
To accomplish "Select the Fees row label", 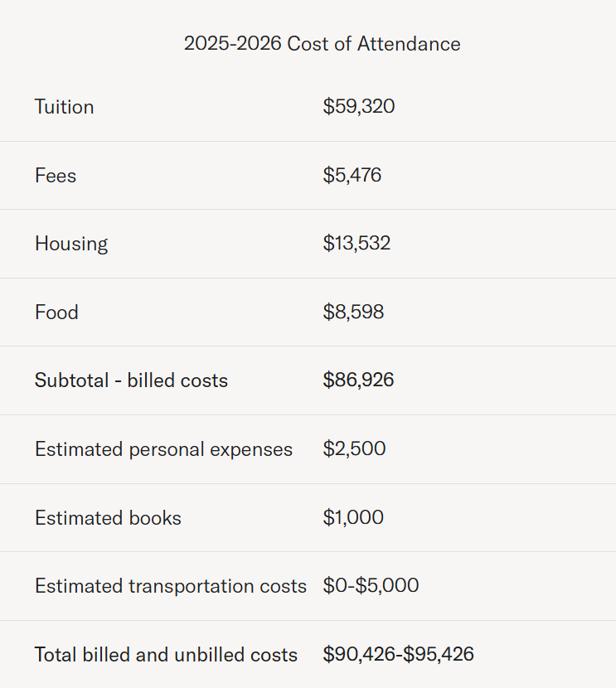I will [x=56, y=176].
